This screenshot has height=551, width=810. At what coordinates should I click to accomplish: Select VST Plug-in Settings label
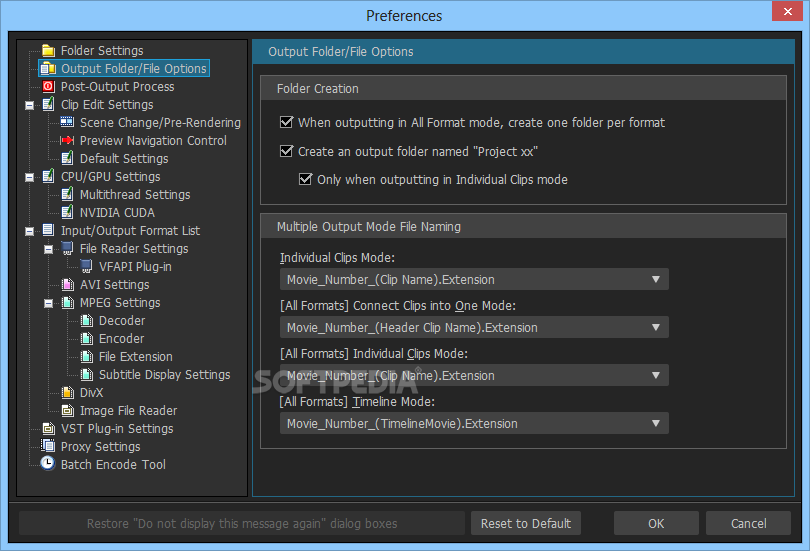point(117,429)
